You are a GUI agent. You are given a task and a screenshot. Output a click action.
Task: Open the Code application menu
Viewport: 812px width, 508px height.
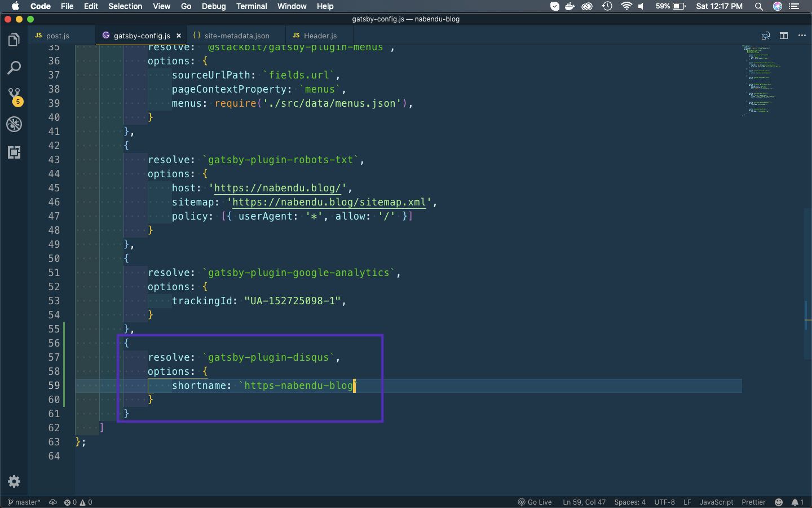(41, 6)
